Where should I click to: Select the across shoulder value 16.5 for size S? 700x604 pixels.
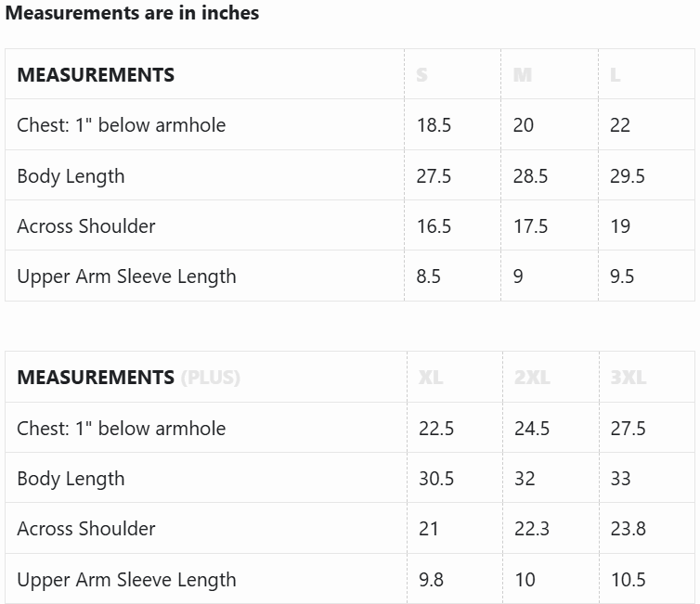[x=434, y=226]
